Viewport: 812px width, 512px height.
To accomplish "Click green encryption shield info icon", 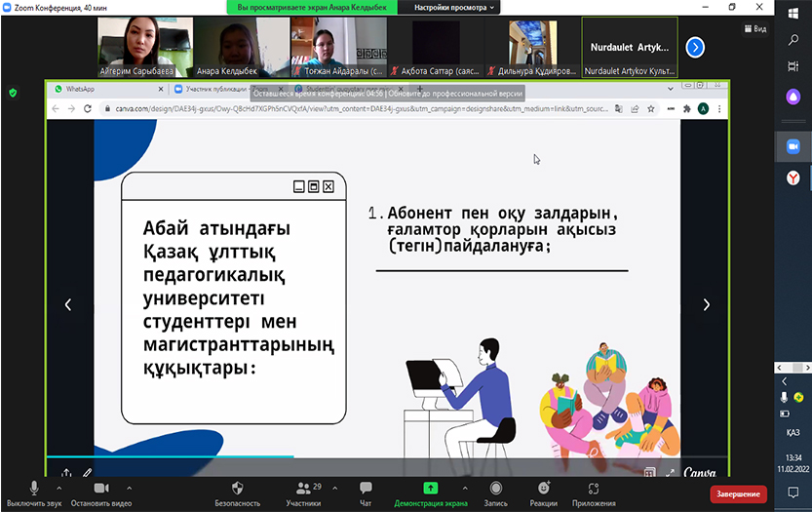I will pyautogui.click(x=13, y=93).
